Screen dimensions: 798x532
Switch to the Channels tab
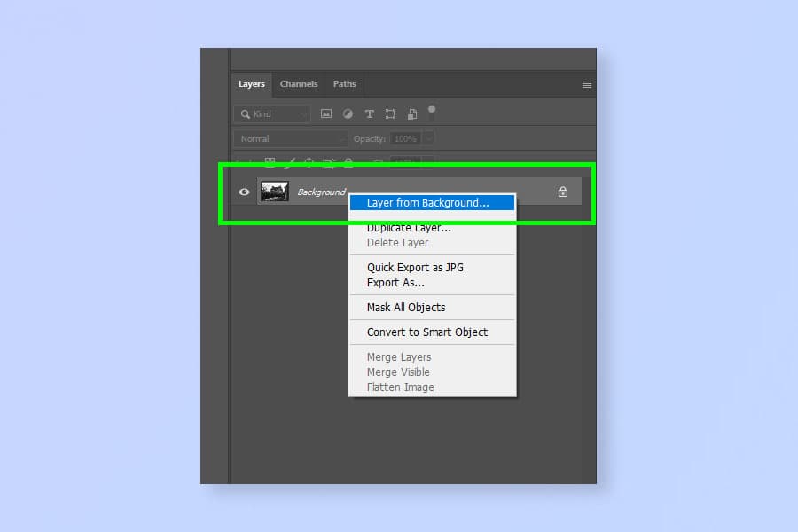click(299, 84)
